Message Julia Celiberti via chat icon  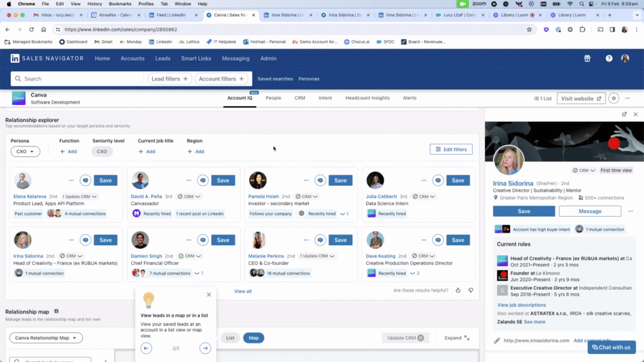pyautogui.click(x=438, y=180)
